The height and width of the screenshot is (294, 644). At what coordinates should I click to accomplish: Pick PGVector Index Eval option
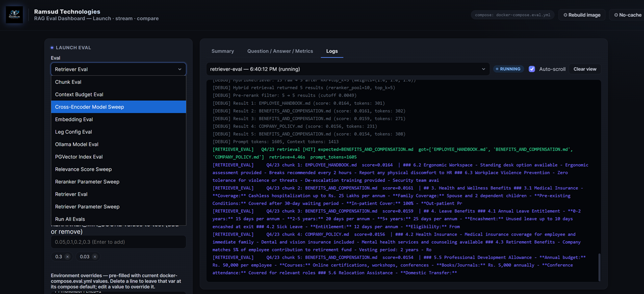click(x=118, y=157)
